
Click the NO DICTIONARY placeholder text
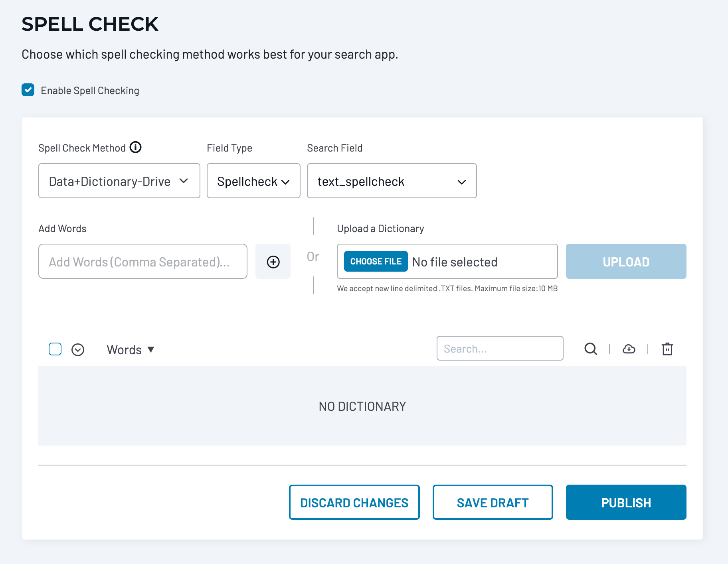(x=362, y=406)
